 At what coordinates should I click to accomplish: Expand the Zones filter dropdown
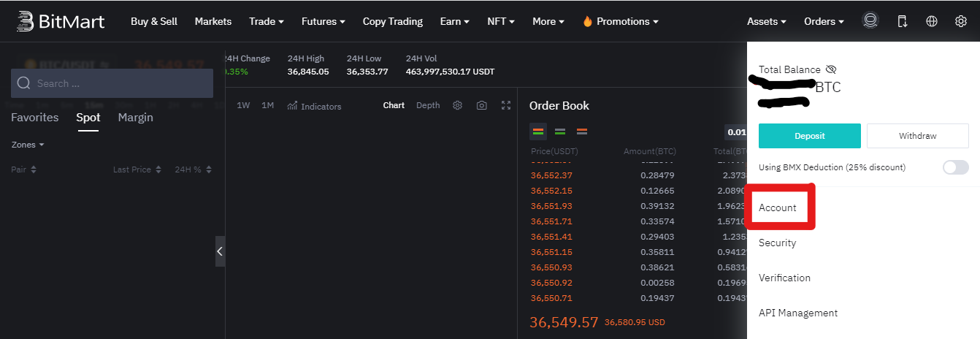pos(28,145)
